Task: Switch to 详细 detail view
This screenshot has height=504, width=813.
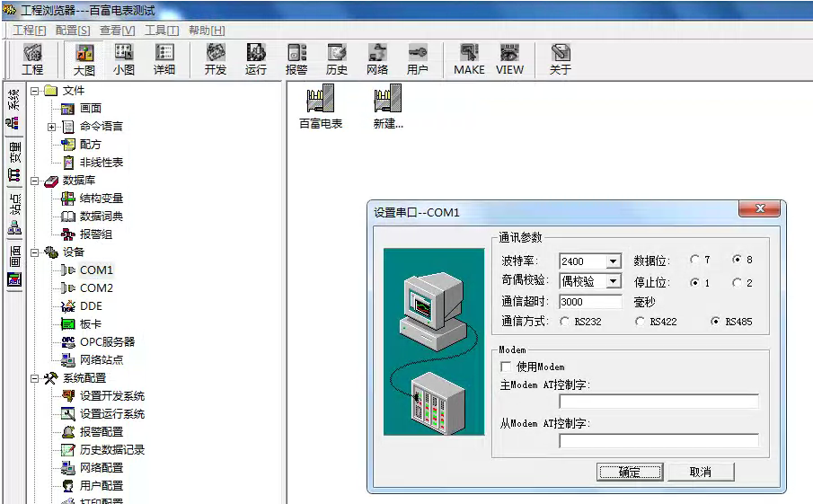Action: [x=164, y=59]
